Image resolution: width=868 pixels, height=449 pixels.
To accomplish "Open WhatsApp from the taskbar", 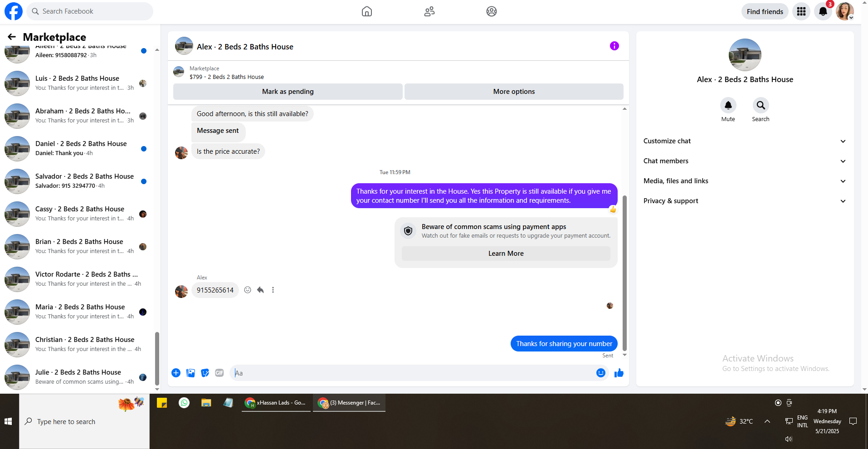I will 184,403.
